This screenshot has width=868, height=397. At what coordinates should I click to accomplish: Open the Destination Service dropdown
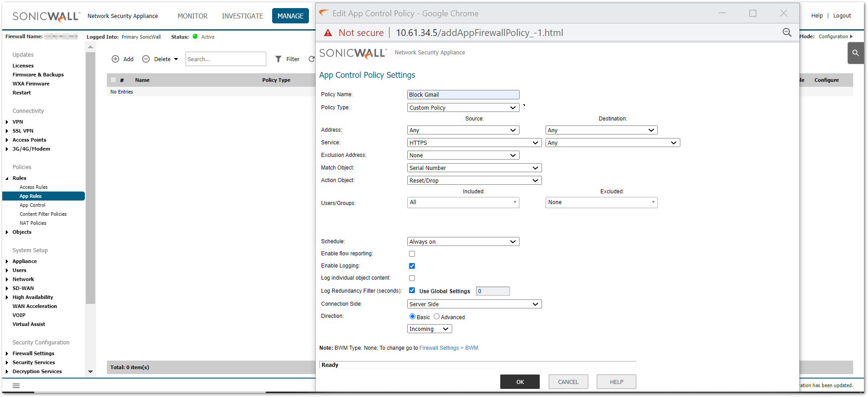point(612,143)
